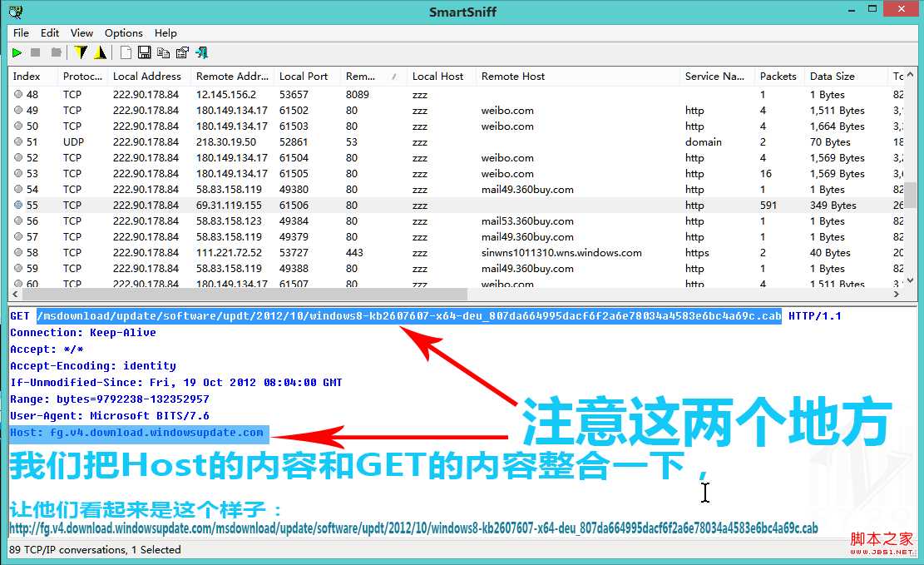Open the Edit menu
The image size is (924, 565).
point(50,33)
